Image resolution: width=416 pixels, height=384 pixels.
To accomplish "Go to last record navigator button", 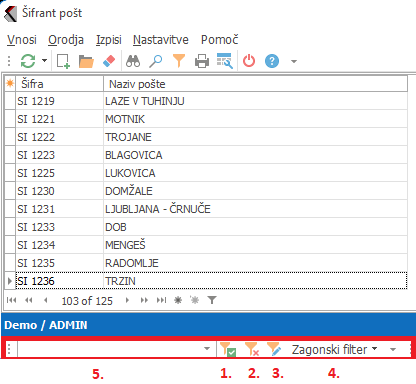I will (x=161, y=300).
